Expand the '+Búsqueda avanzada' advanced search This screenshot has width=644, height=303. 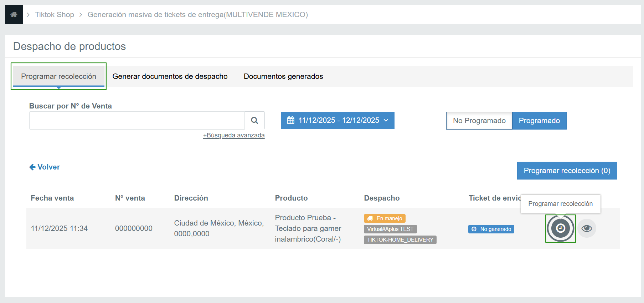coord(234,135)
